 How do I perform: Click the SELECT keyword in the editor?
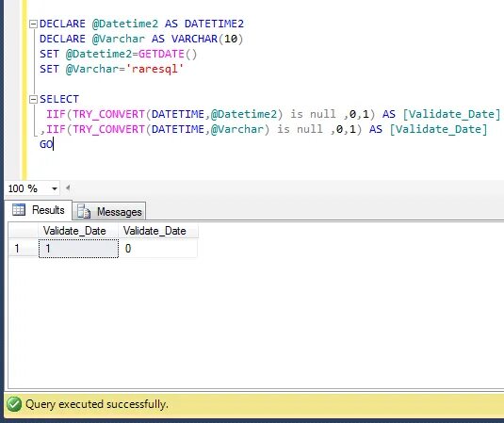coord(59,99)
